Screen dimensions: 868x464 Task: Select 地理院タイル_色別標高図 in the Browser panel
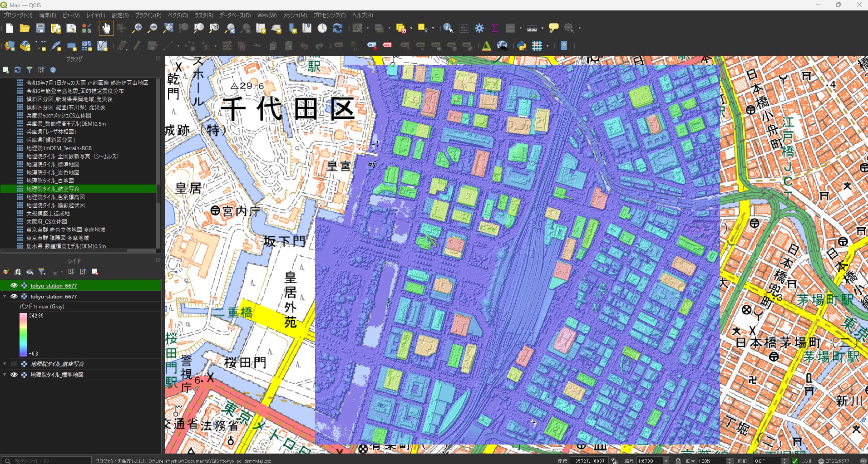click(55, 197)
